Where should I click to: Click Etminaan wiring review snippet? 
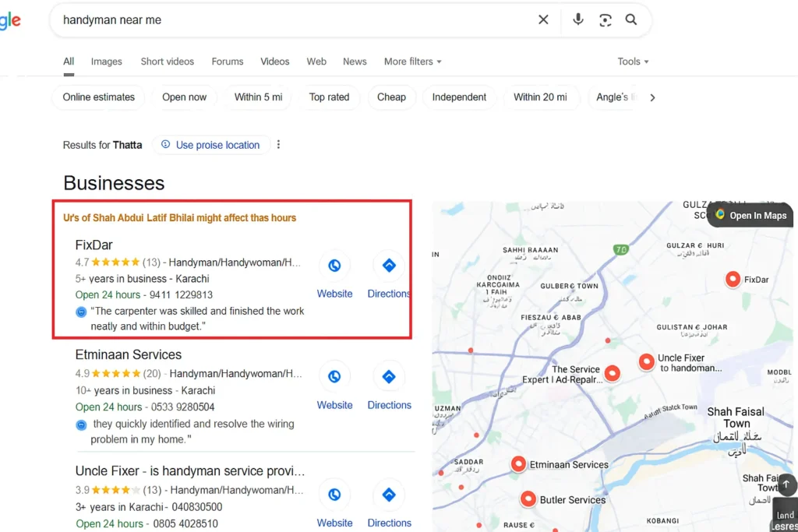(x=192, y=432)
